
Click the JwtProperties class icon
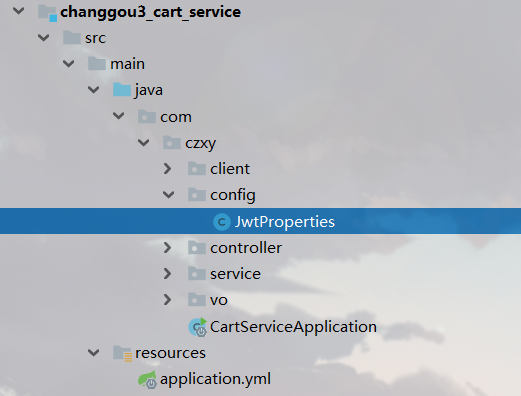[222, 222]
